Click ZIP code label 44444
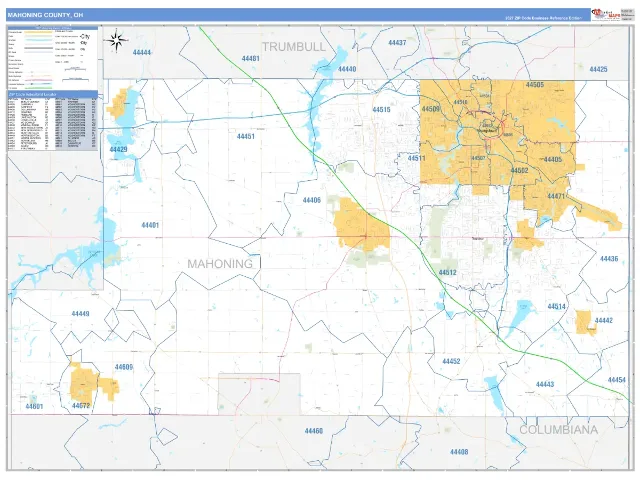Viewport: 640px width, 480px height. 142,53
